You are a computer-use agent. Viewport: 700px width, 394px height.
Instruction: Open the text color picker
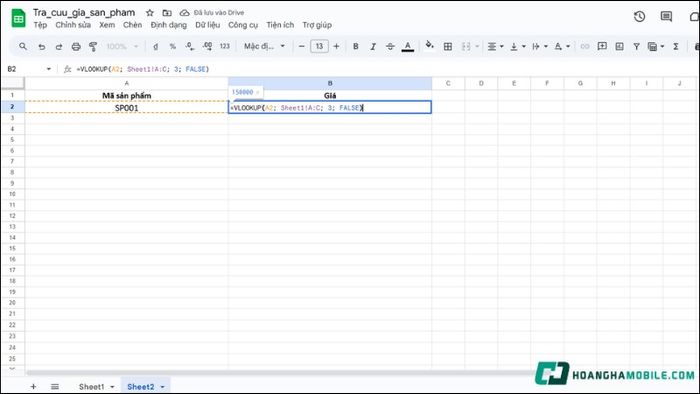tap(408, 46)
